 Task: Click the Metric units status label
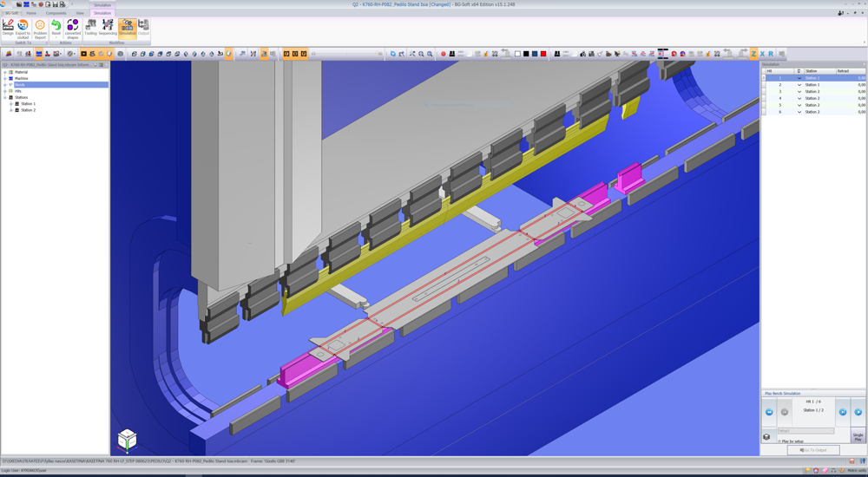tap(857, 470)
